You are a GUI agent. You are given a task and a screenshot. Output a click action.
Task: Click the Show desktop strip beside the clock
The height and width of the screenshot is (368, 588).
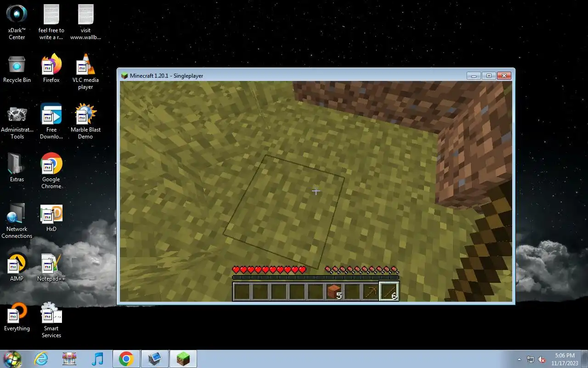[584, 359]
